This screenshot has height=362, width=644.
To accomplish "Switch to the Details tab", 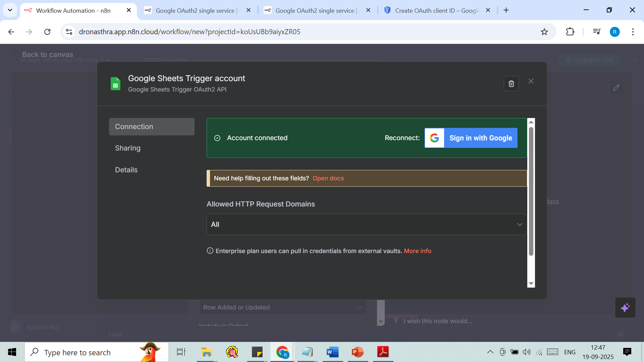I will 126,170.
